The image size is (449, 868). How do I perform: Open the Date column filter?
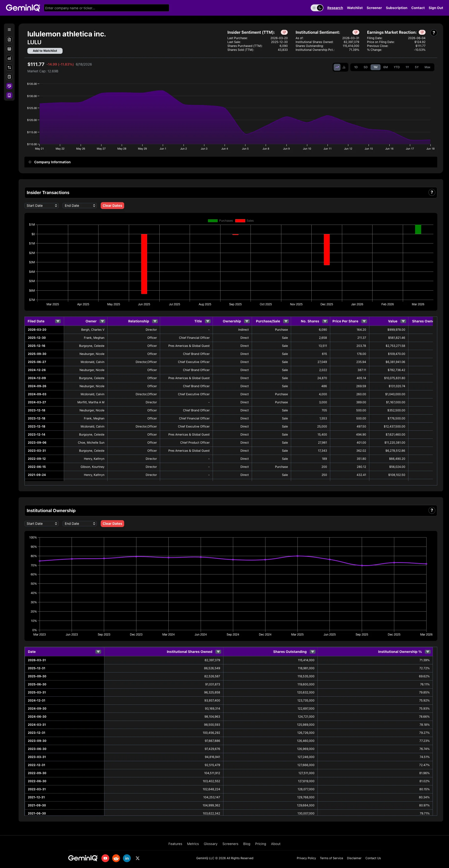[98, 652]
